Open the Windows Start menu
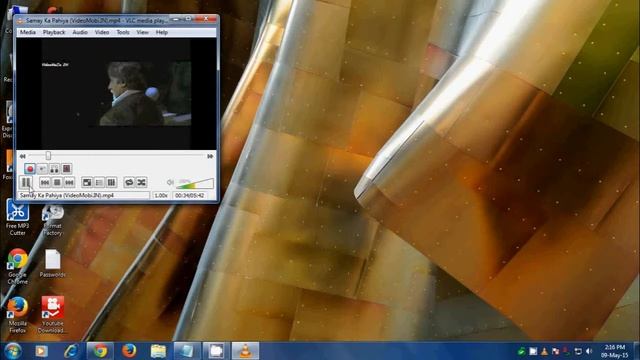This screenshot has width=640, height=360. tap(13, 351)
